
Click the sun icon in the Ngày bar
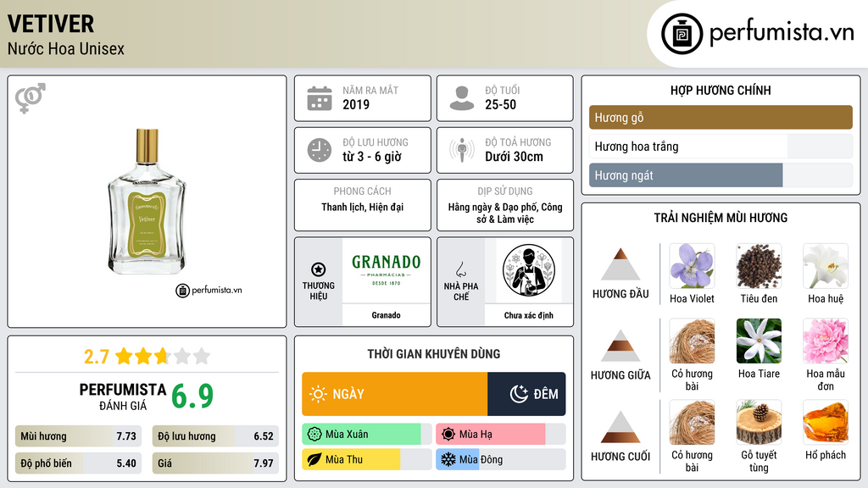pos(318,394)
